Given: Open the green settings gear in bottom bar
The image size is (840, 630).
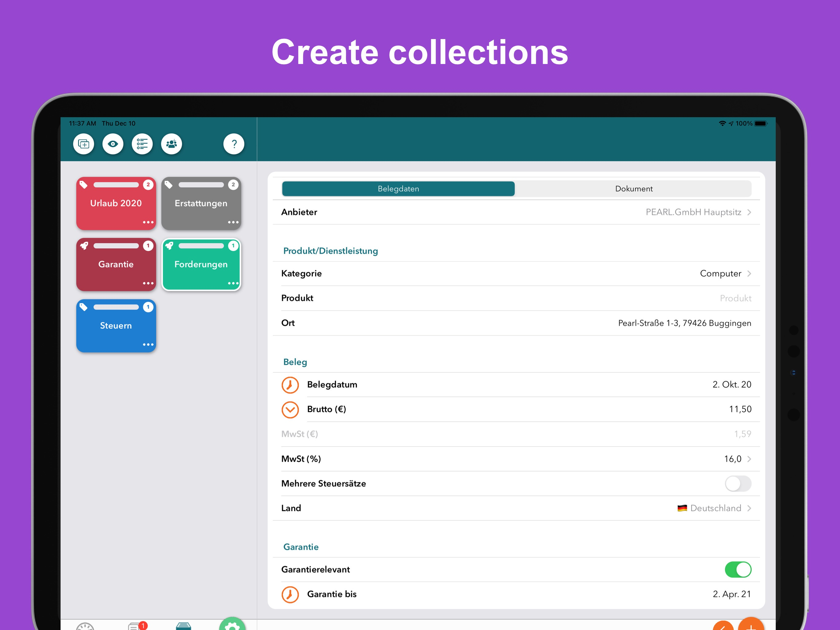Looking at the screenshot, I should pos(232,624).
